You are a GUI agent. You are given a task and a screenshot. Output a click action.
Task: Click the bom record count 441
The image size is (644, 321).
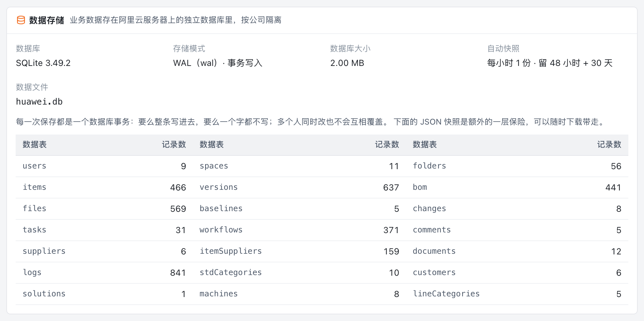tap(613, 187)
